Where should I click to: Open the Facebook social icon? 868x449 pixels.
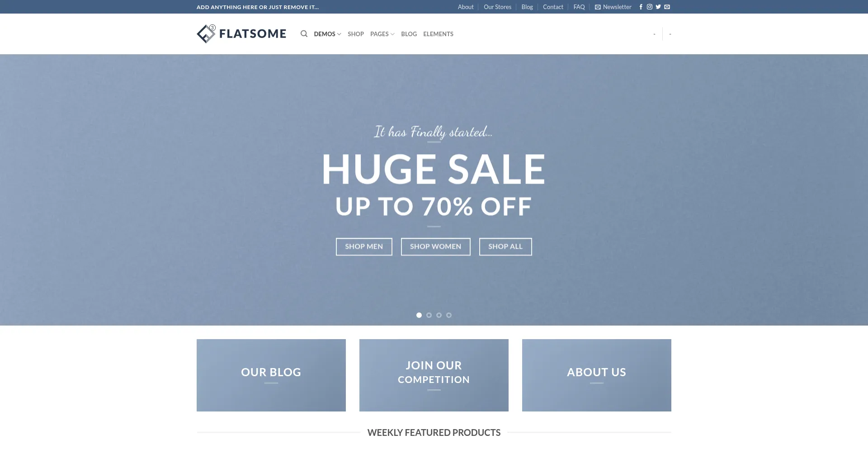tap(641, 7)
